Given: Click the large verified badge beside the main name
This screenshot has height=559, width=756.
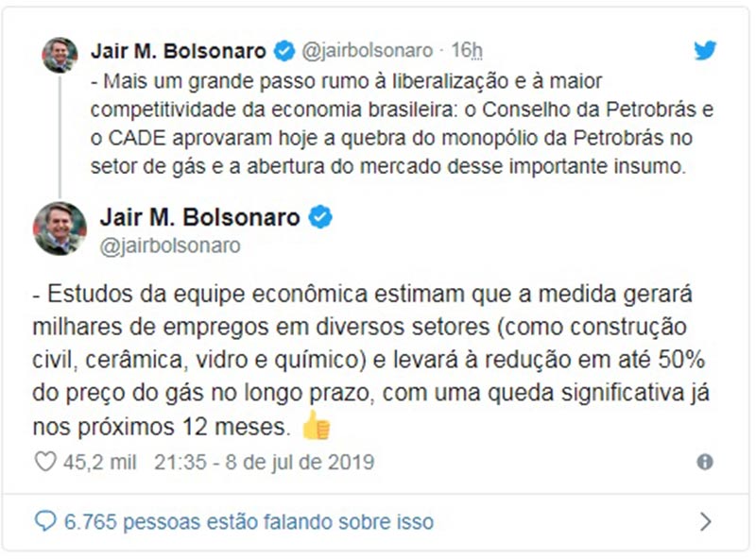Looking at the screenshot, I should click(321, 218).
